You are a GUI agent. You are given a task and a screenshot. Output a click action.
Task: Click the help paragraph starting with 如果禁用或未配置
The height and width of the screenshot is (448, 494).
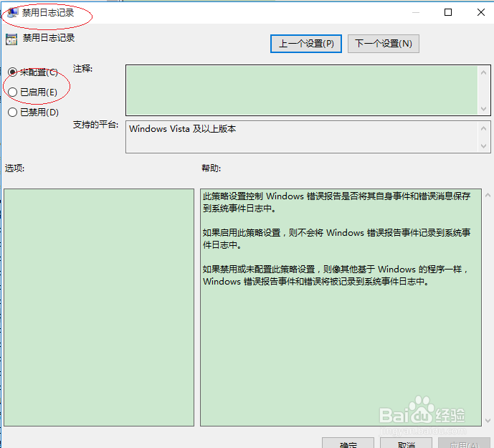pyautogui.click(x=336, y=275)
